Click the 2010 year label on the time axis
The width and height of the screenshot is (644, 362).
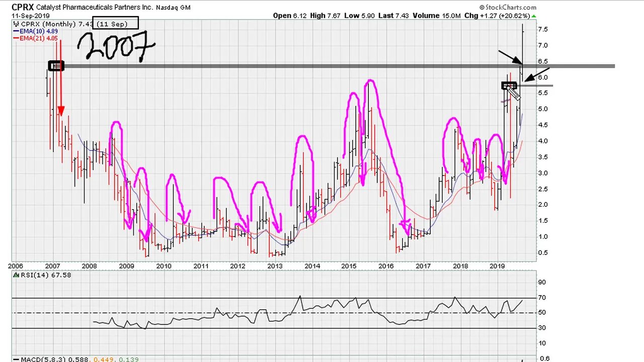tap(164, 266)
